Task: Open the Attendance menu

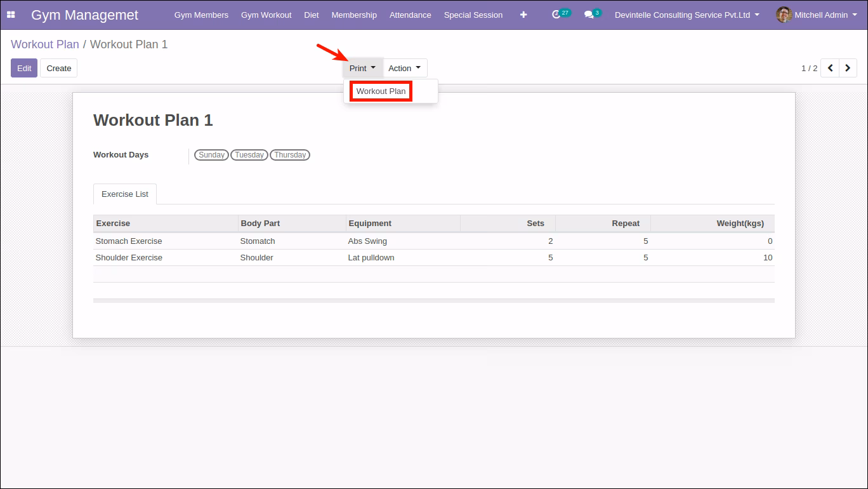Action: pyautogui.click(x=411, y=15)
